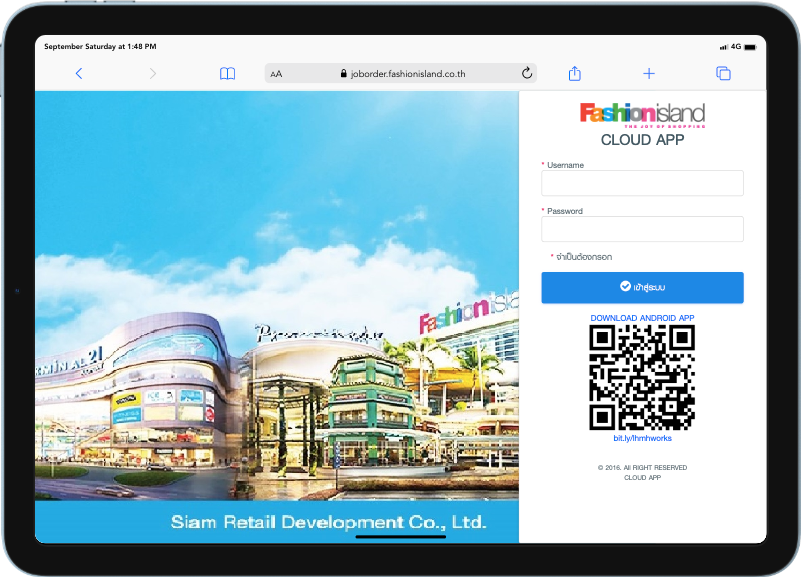Viewport: 801px width, 577px height.
Task: Tap the forward navigation arrow
Action: [152, 73]
